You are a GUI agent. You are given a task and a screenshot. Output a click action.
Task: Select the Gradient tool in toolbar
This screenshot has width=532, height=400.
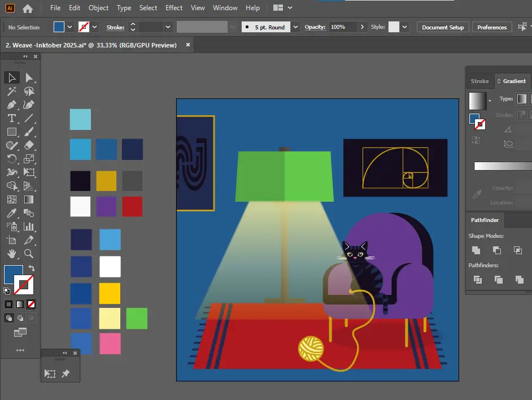coord(29,199)
